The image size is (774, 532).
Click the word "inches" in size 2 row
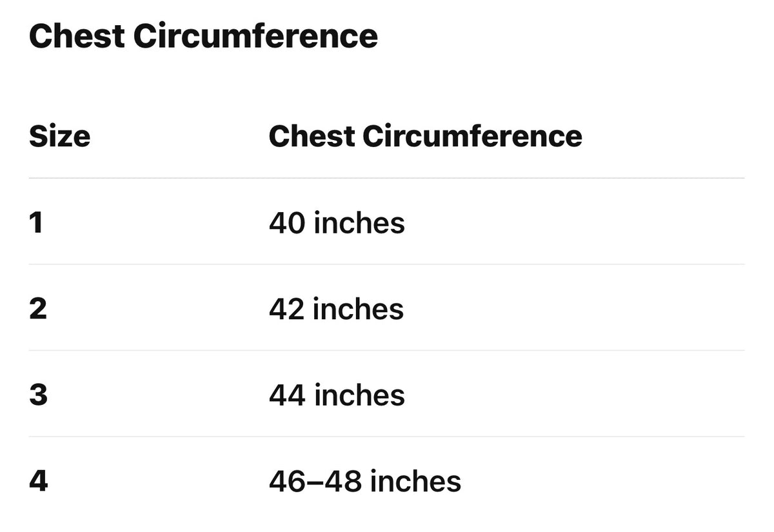358,309
